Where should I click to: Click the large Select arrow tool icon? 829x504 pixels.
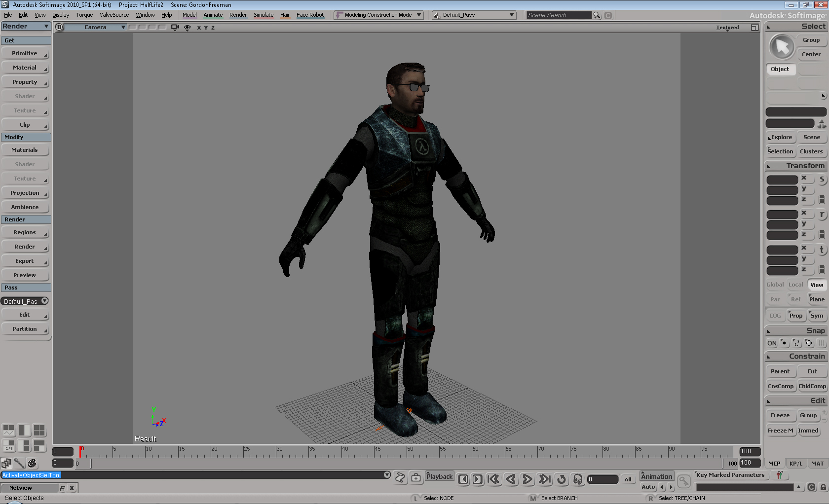point(782,47)
